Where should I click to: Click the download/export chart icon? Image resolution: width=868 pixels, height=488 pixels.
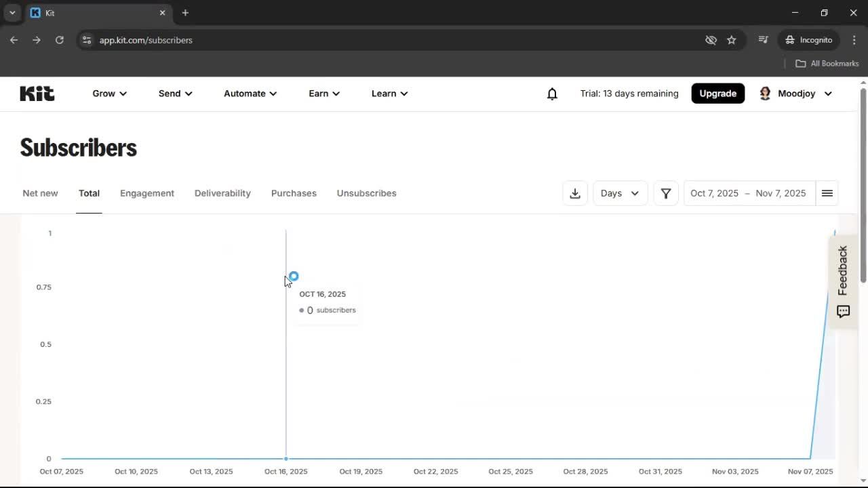[x=574, y=193]
